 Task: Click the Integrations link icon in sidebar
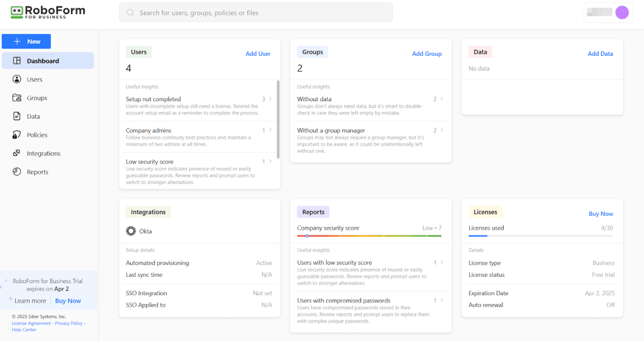click(x=17, y=153)
